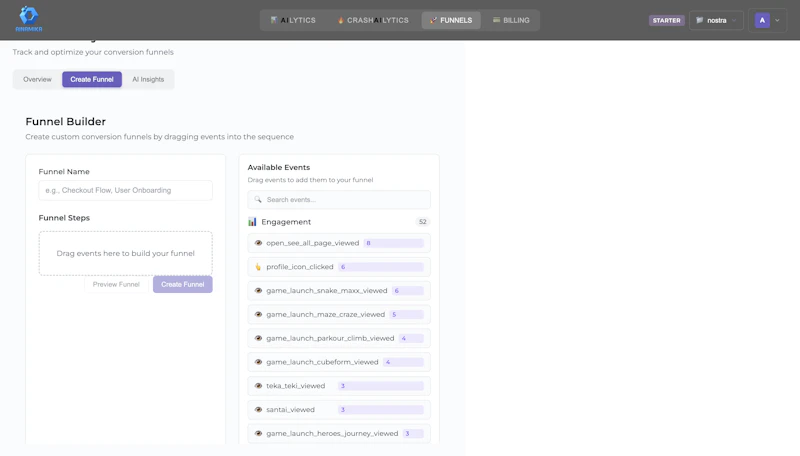Click the purple Create Funnel submit button
This screenshot has height=456, width=800.
(x=183, y=285)
